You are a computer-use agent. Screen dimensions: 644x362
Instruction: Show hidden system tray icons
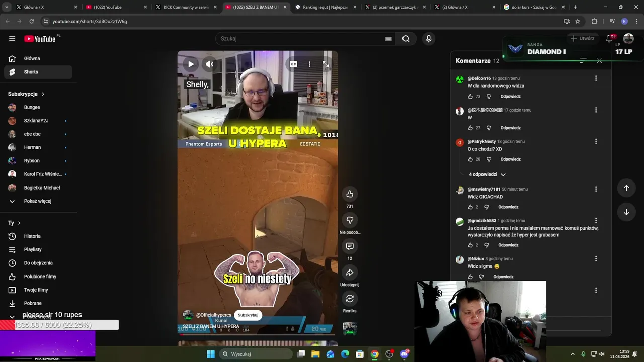pos(572,354)
